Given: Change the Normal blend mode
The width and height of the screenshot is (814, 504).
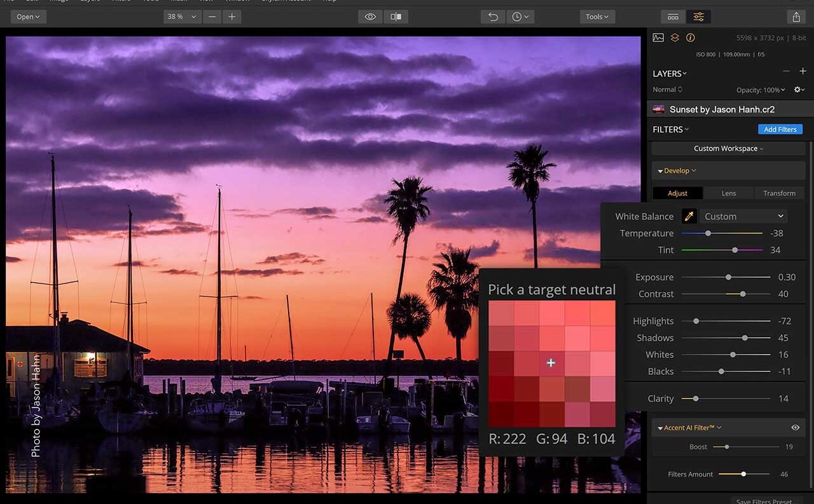Looking at the screenshot, I should (x=667, y=90).
